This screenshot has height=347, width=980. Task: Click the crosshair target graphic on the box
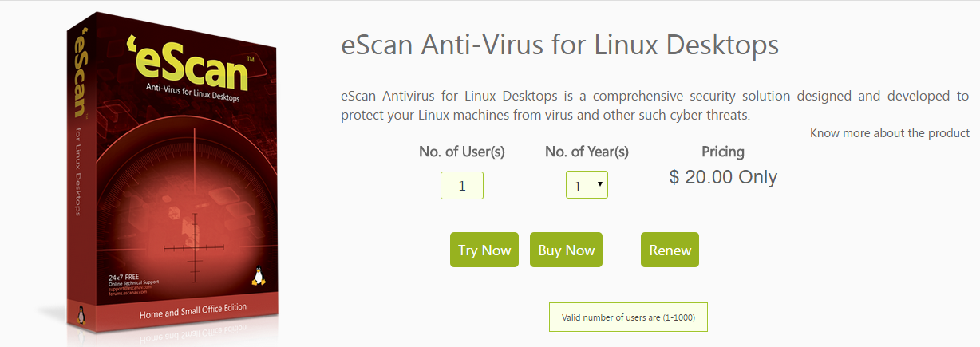193,247
